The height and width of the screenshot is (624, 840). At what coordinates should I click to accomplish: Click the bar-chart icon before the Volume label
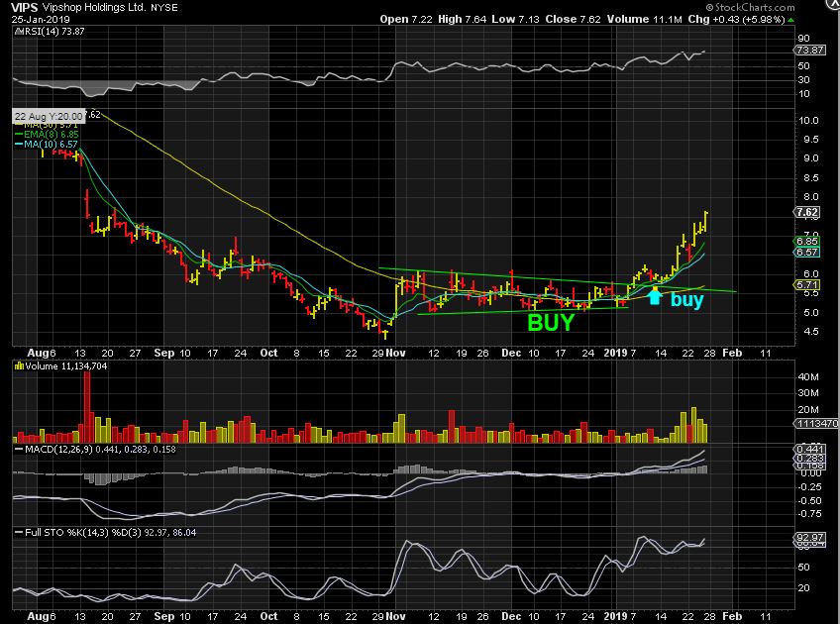pos(19,366)
